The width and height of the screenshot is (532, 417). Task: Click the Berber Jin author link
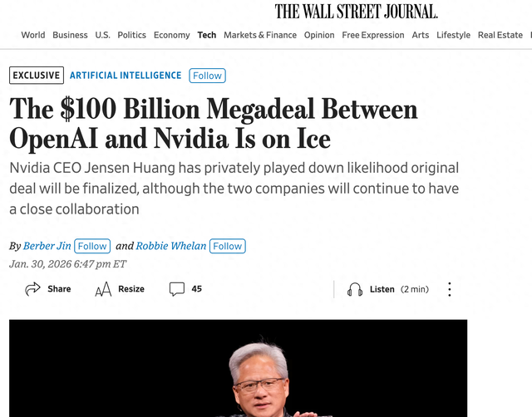point(47,246)
